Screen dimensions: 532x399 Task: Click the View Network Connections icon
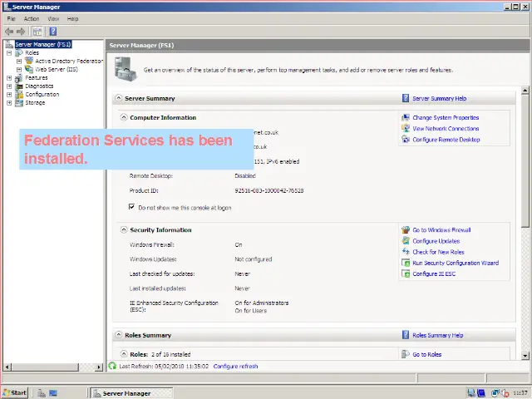[406, 128]
